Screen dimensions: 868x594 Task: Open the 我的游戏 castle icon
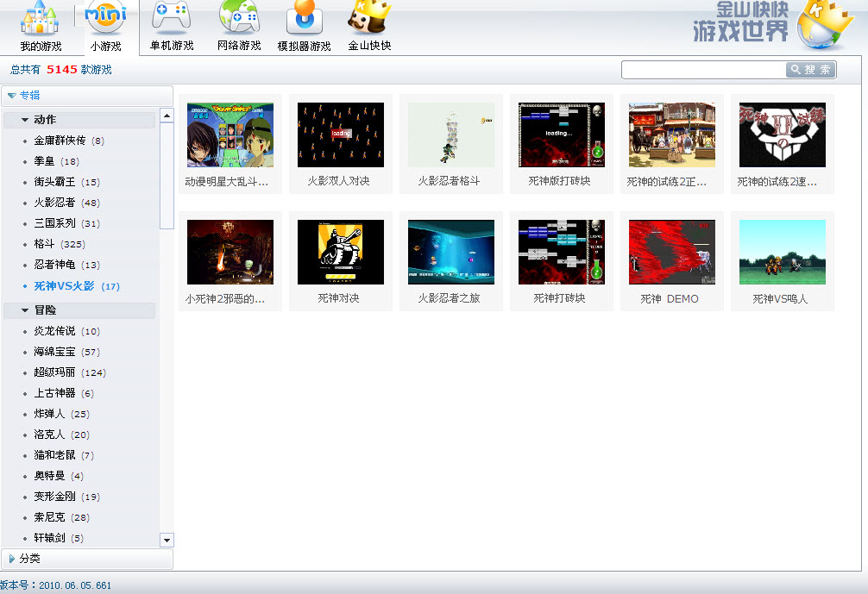click(40, 19)
